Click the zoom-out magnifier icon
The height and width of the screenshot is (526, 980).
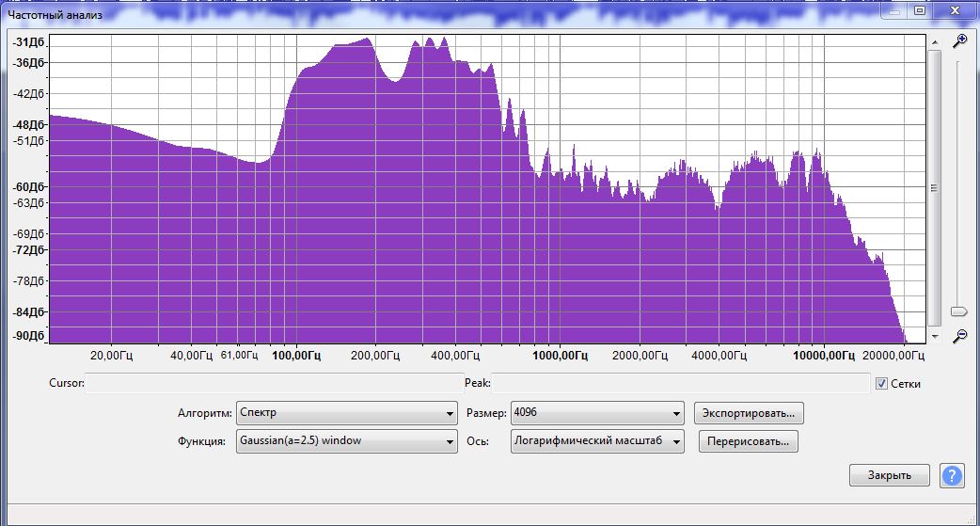pos(959,337)
